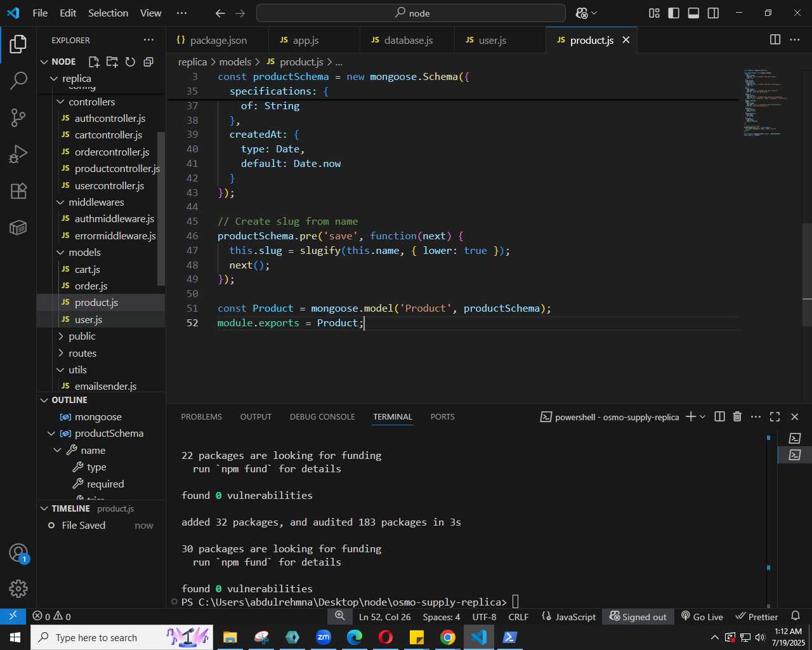Open the Explorer view in activity bar
This screenshot has width=812, height=650.
coord(18,44)
